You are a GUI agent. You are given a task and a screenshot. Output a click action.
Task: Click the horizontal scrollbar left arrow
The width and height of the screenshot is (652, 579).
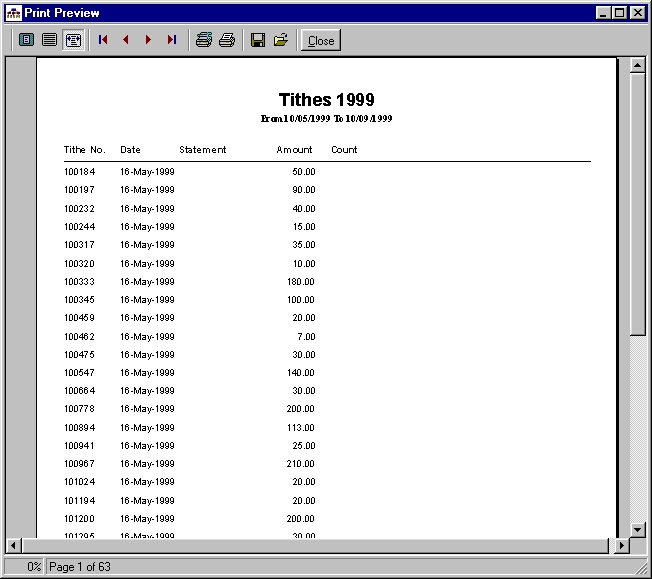pyautogui.click(x=13, y=545)
